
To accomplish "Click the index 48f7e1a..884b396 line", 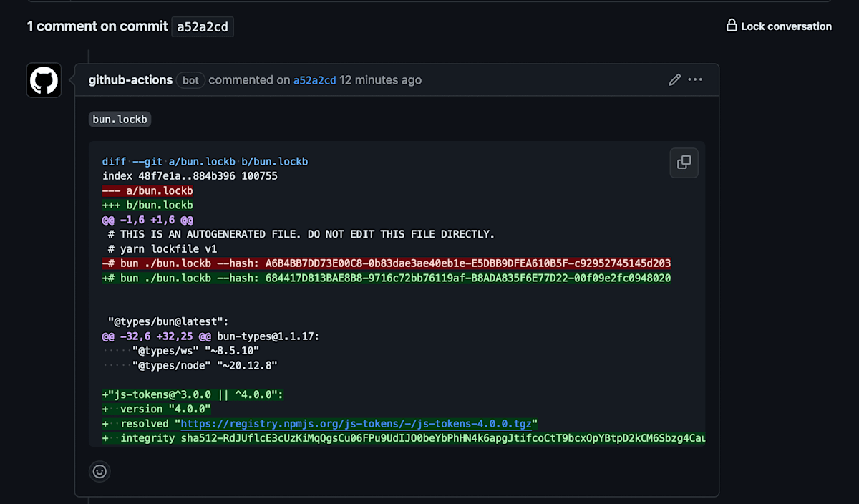I will tap(190, 176).
